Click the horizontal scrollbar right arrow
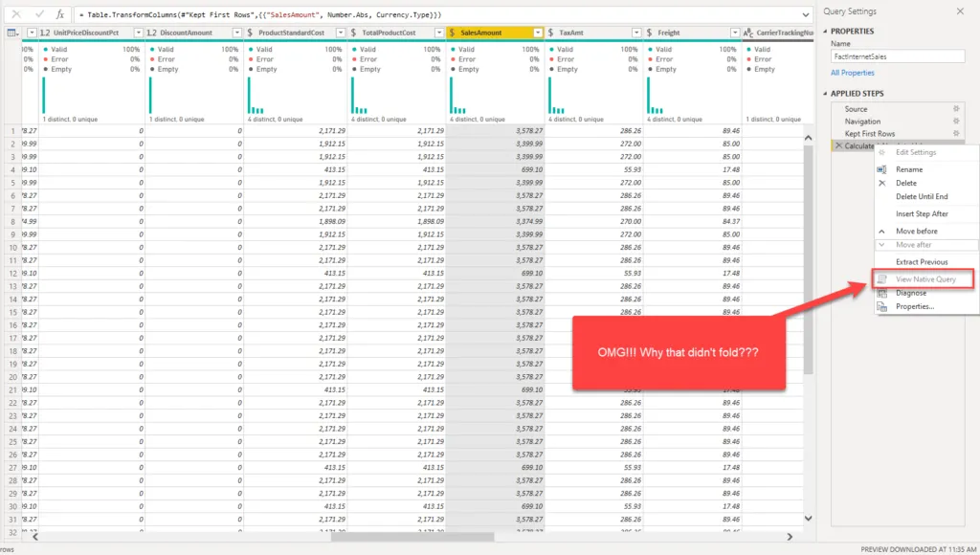The width and height of the screenshot is (980, 555). click(x=790, y=537)
